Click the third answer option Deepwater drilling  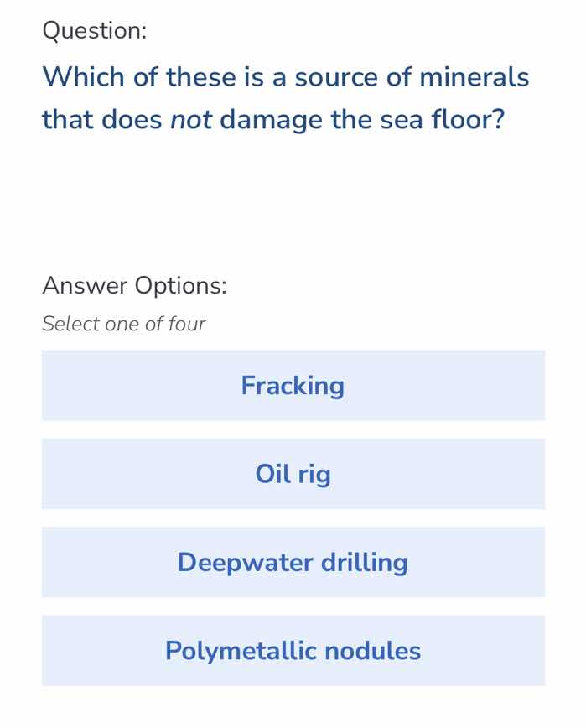click(293, 562)
